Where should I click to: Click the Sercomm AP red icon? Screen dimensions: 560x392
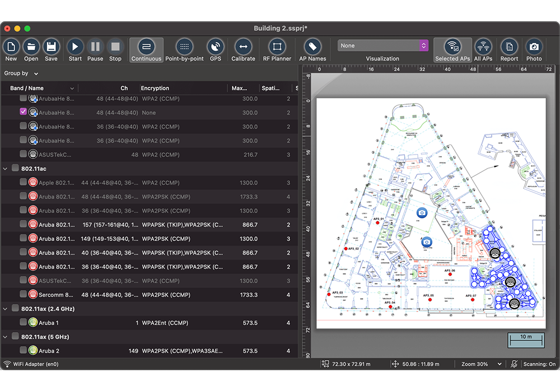coord(33,295)
